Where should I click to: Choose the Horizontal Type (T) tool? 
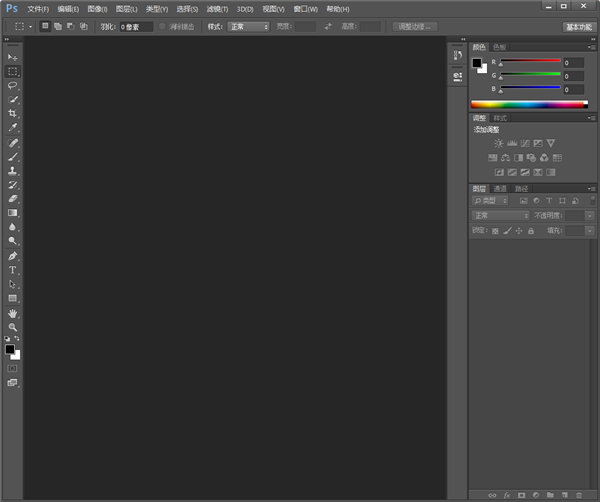point(13,270)
